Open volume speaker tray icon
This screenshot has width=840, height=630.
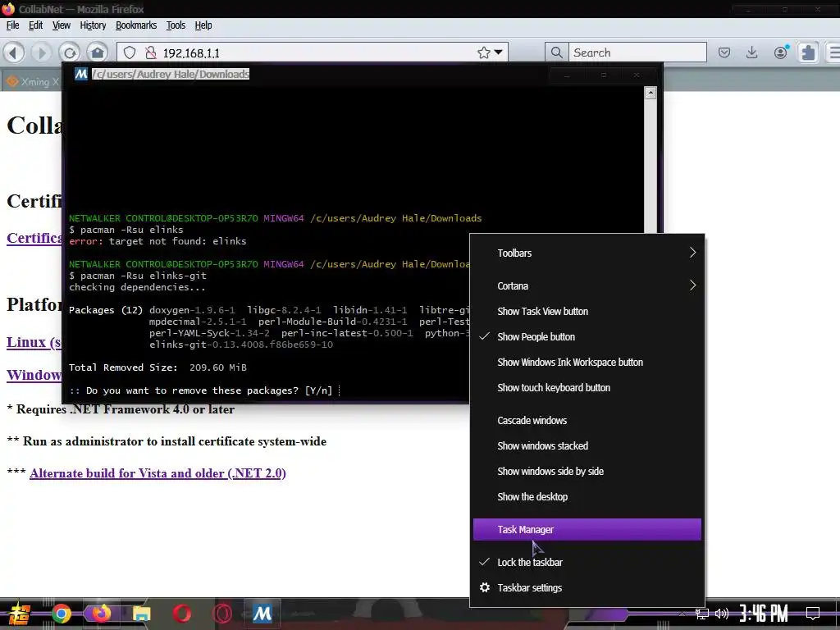(722, 614)
